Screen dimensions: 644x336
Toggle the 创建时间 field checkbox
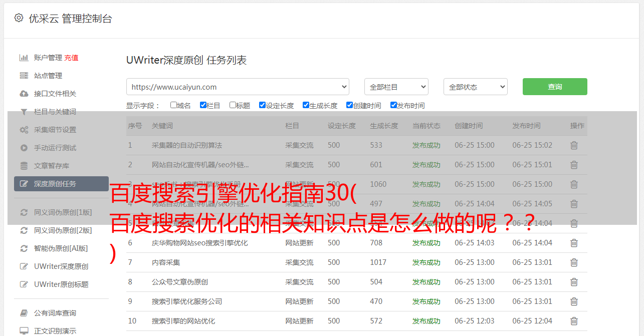(349, 105)
